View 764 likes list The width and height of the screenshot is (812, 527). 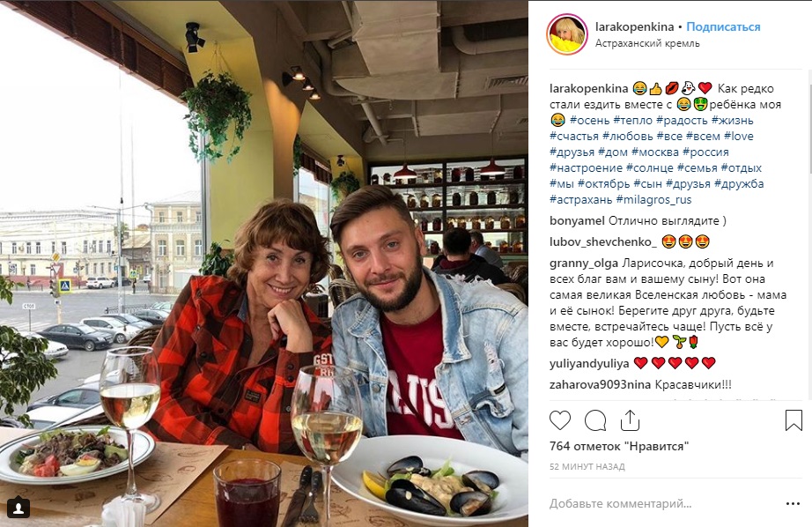click(619, 446)
